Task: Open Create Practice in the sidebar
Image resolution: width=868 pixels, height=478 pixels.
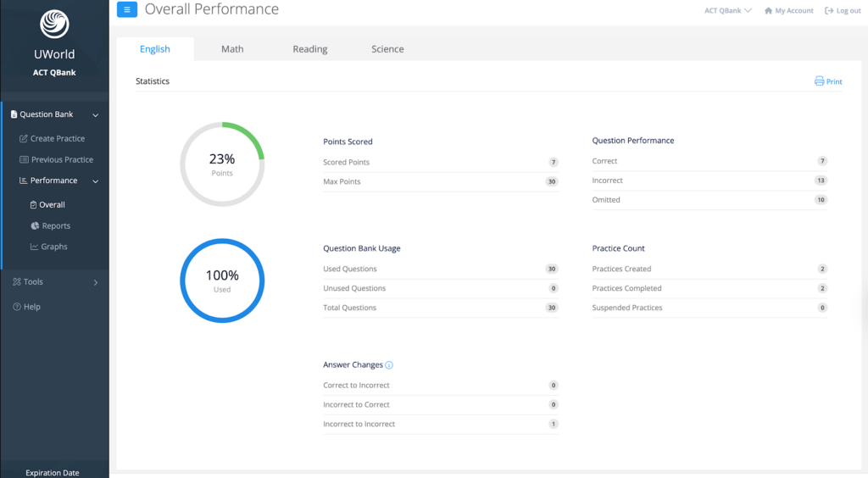Action: click(57, 138)
